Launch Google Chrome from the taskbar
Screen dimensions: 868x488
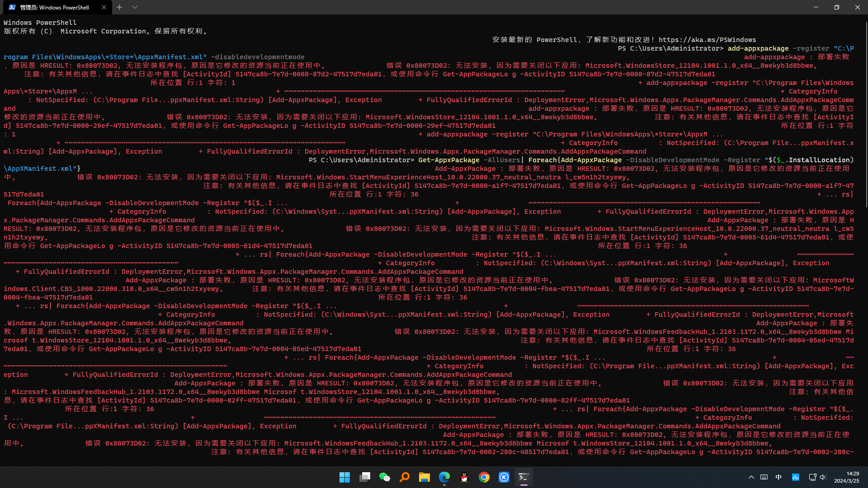[x=484, y=477]
